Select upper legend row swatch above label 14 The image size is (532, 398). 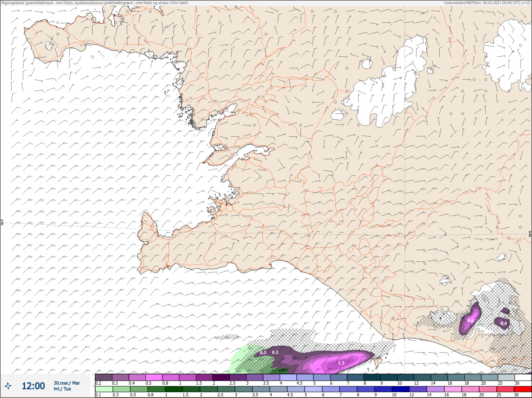439,377
